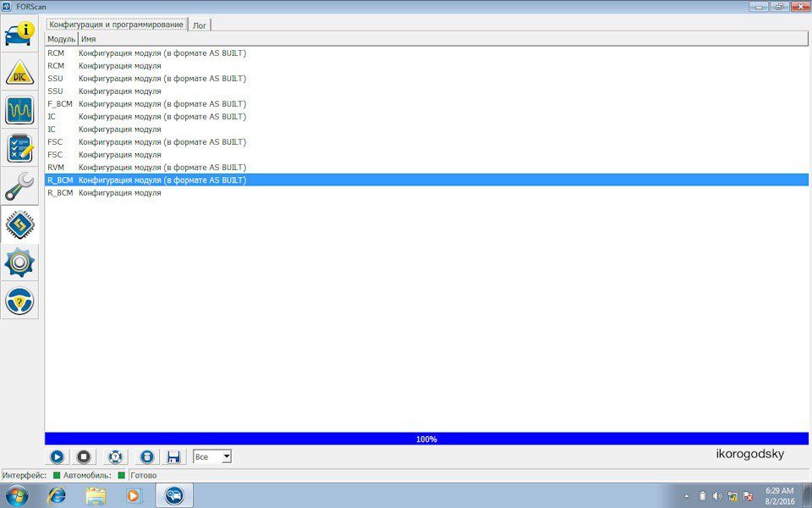Switch to the "Лог" tab

(200, 25)
